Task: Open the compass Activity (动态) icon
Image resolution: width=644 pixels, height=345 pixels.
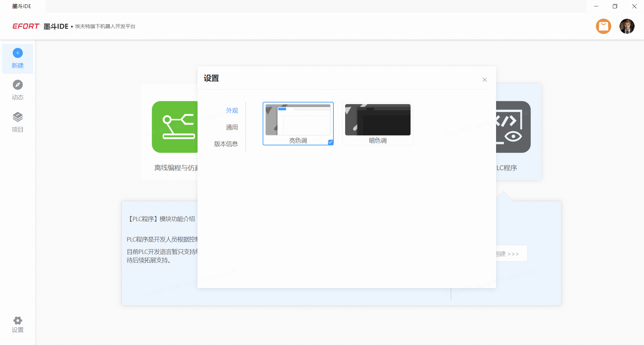Action: (x=18, y=85)
